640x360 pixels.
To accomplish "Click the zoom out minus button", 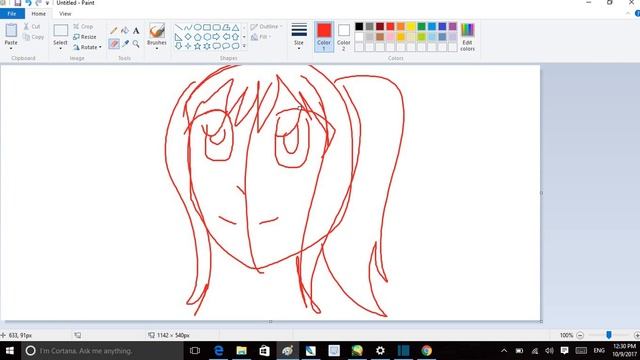I will click(580, 335).
